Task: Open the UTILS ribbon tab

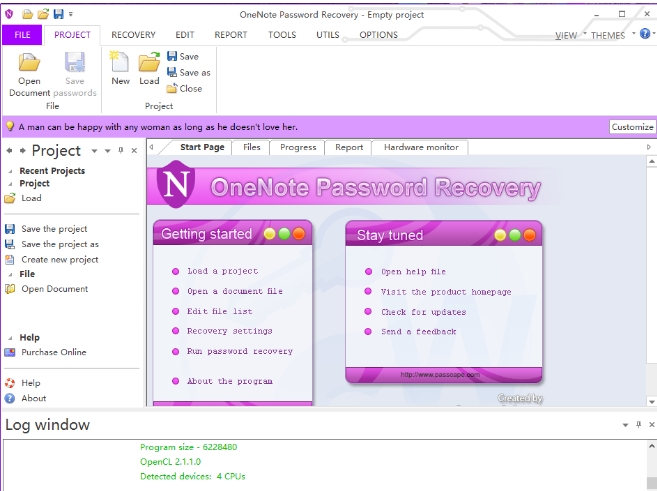Action: [x=328, y=35]
